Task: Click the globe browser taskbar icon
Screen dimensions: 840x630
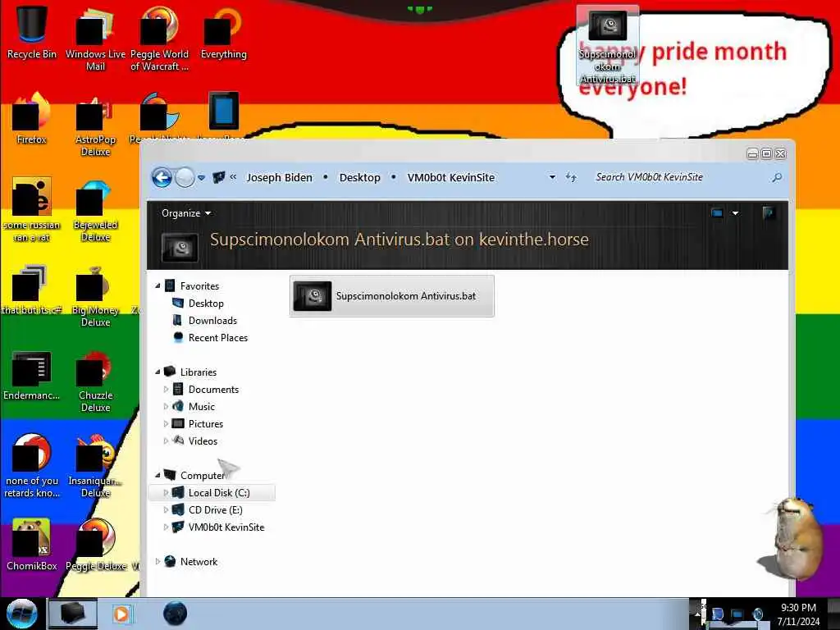Action: (x=176, y=614)
